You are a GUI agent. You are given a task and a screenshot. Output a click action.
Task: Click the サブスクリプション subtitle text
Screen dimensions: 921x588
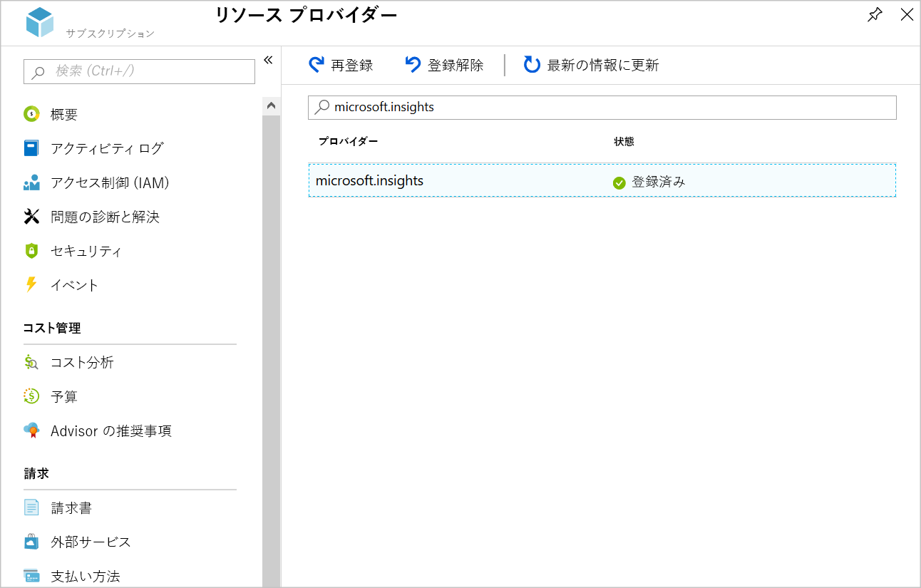click(x=110, y=33)
